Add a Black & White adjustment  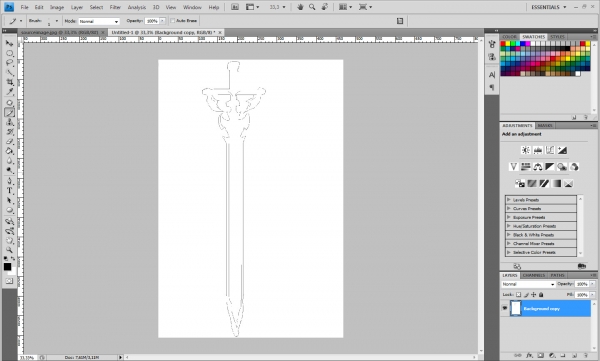pyautogui.click(x=550, y=167)
